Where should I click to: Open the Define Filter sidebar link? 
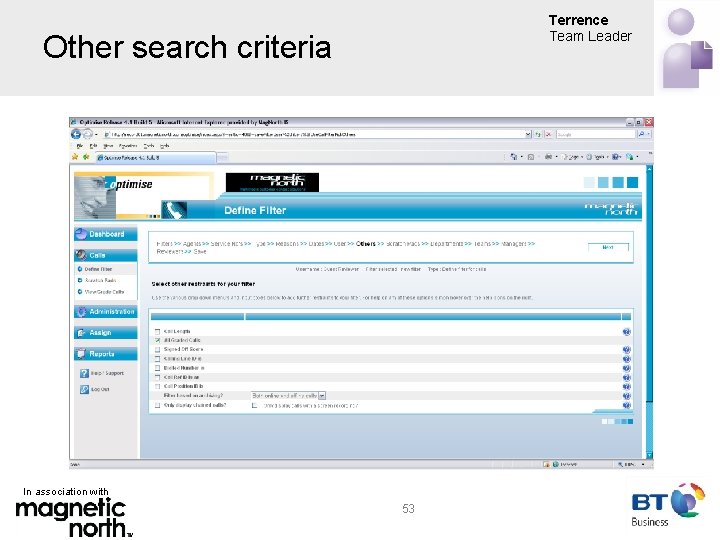click(98, 269)
